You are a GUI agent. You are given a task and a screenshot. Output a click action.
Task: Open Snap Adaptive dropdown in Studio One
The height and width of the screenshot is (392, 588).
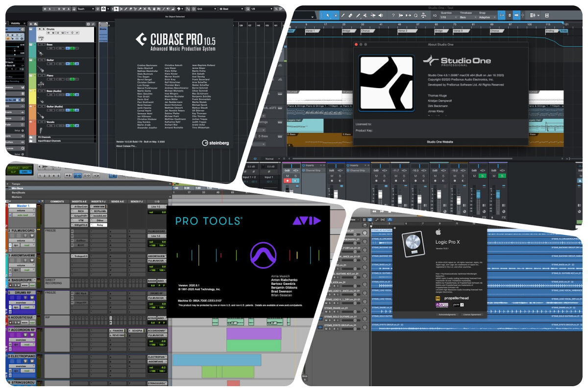pos(488,17)
